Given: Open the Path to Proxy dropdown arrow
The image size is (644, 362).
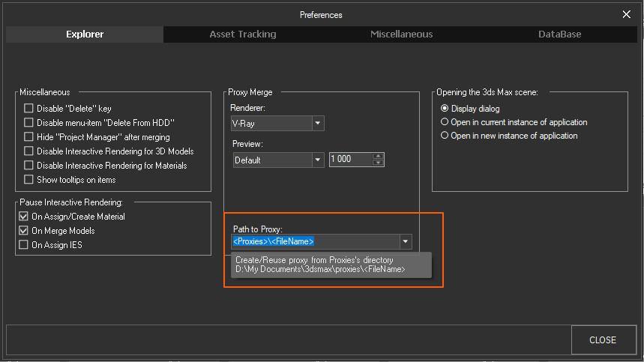Looking at the screenshot, I should tap(405, 242).
